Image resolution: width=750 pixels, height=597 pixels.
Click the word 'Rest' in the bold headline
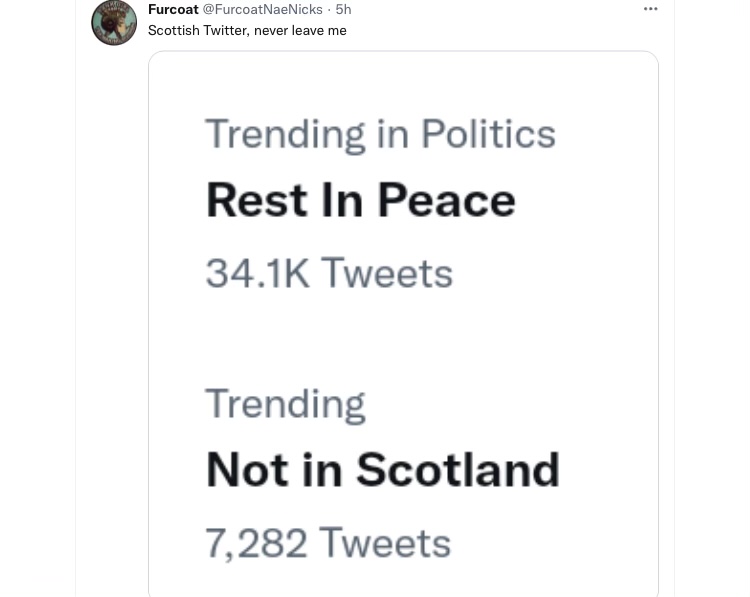(x=255, y=200)
